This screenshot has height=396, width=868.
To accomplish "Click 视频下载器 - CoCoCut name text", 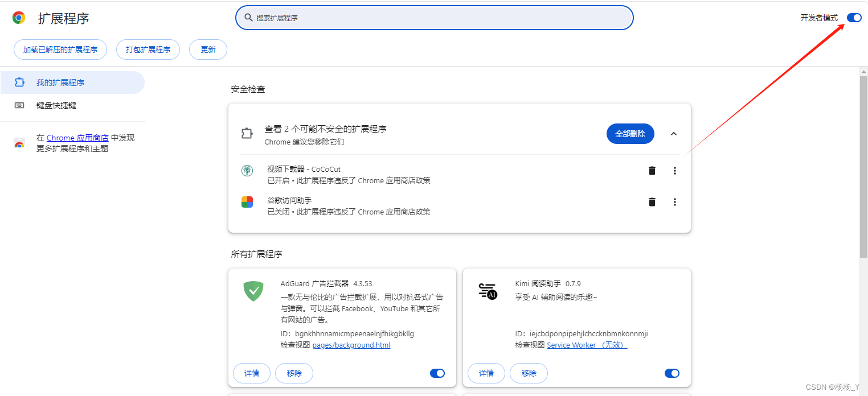I will [x=304, y=169].
